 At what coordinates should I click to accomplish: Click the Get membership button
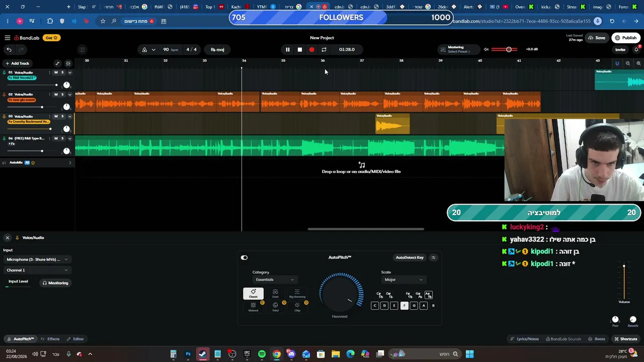pyautogui.click(x=52, y=38)
